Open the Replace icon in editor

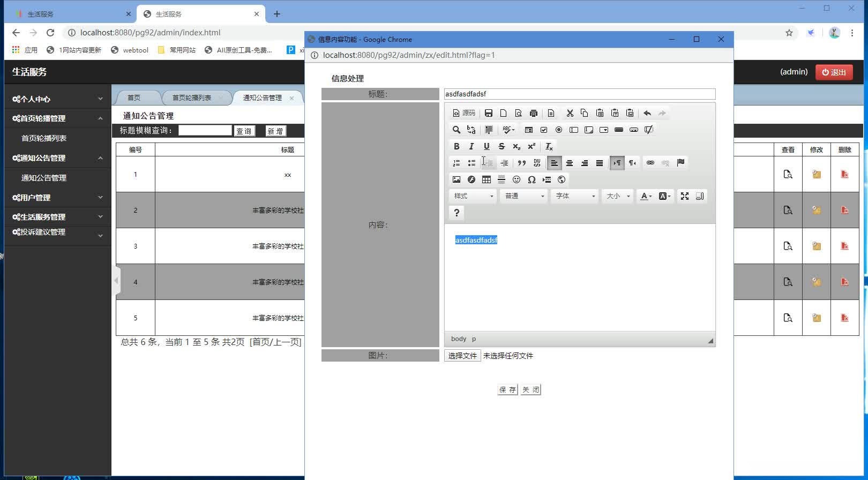tap(471, 130)
